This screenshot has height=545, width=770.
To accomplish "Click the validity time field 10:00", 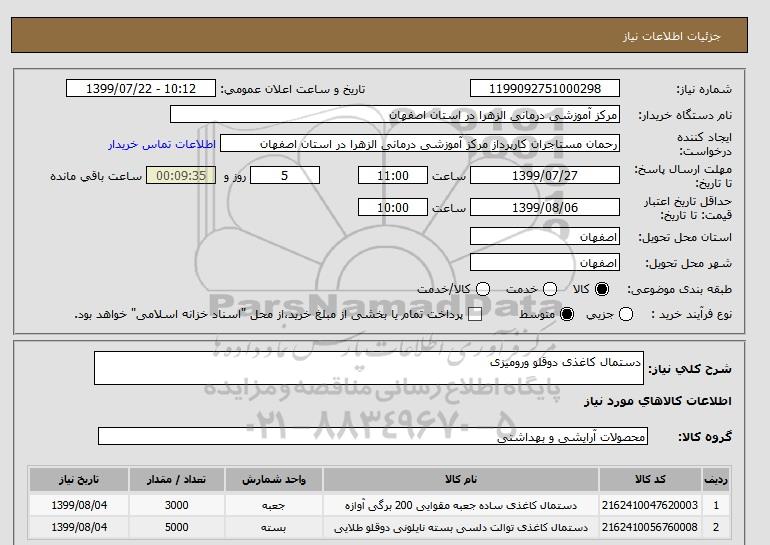I will click(393, 208).
